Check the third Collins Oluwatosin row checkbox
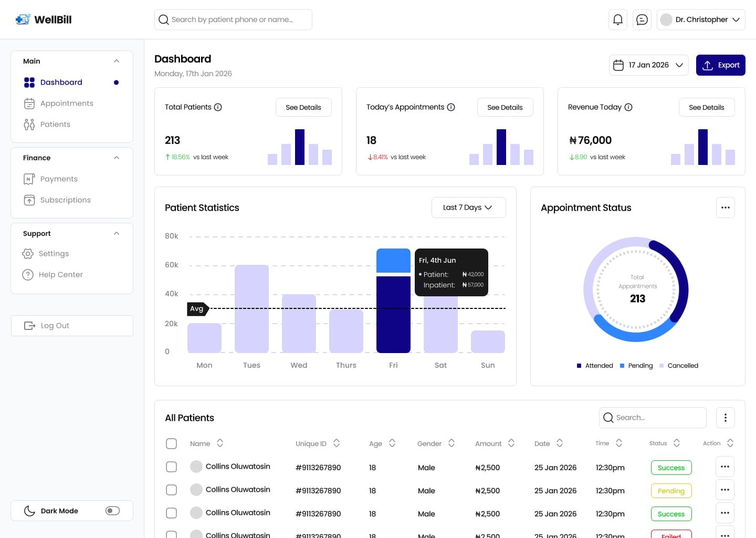 [x=171, y=513]
